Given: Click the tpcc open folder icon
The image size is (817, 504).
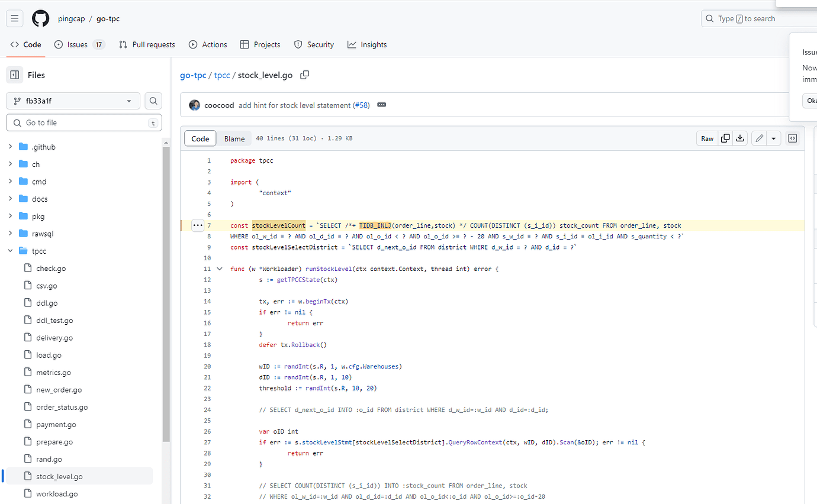Looking at the screenshot, I should 24,251.
